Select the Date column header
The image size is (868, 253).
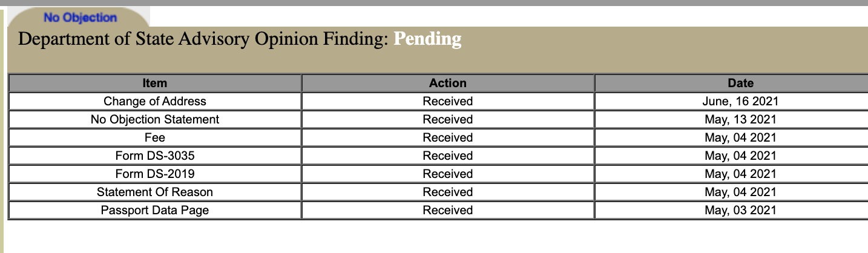[x=740, y=83]
